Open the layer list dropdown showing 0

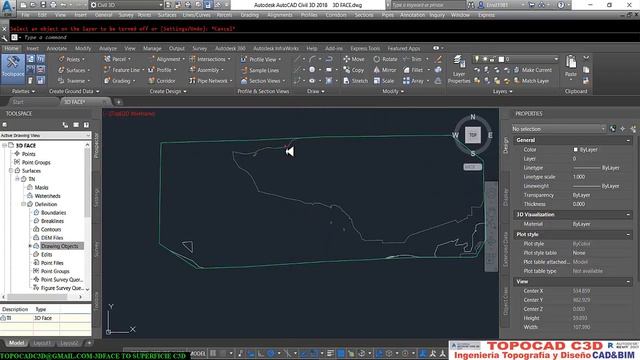(x=516, y=60)
